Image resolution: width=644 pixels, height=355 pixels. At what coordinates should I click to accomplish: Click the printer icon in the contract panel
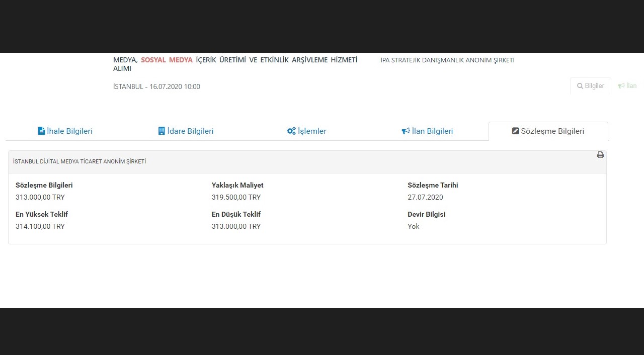pyautogui.click(x=600, y=155)
